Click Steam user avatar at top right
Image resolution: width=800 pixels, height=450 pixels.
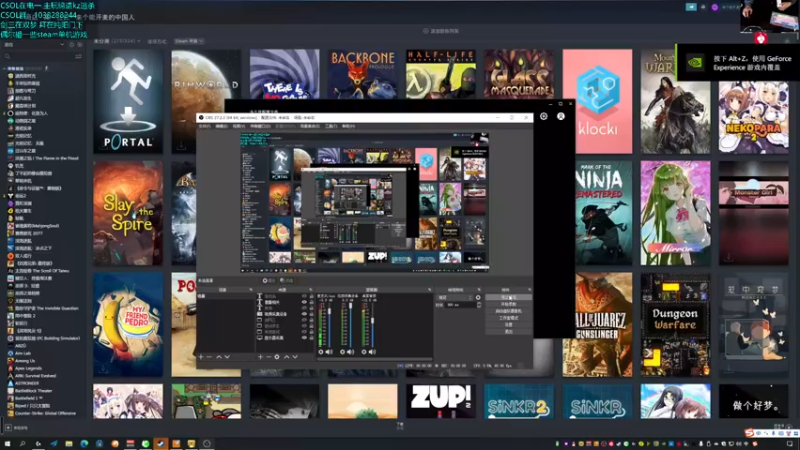tap(715, 7)
